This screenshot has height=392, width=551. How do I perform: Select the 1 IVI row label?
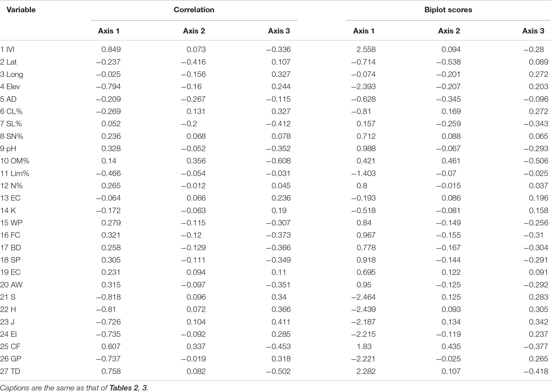pos(7,49)
